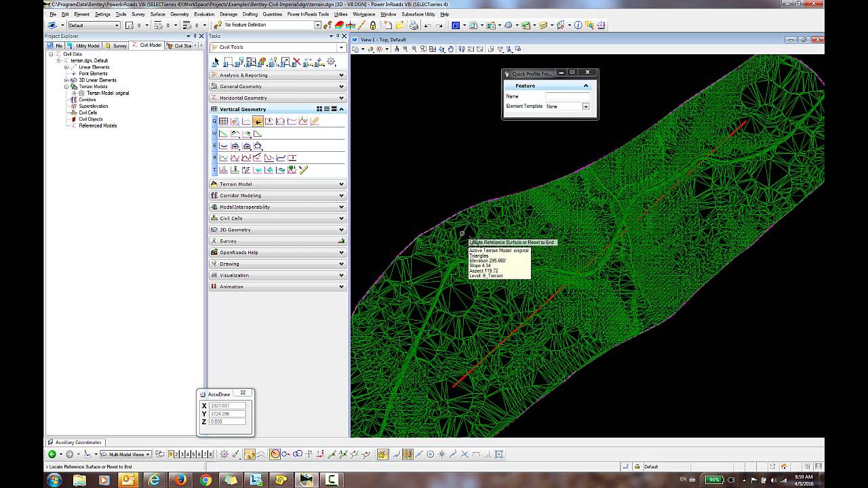Open Firefox from the Windows taskbar

(x=180, y=480)
